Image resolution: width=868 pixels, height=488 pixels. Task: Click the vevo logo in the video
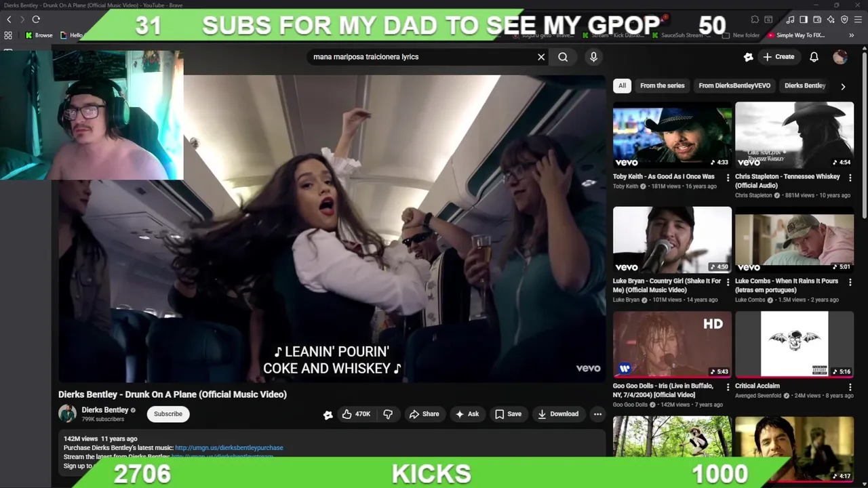coord(588,368)
